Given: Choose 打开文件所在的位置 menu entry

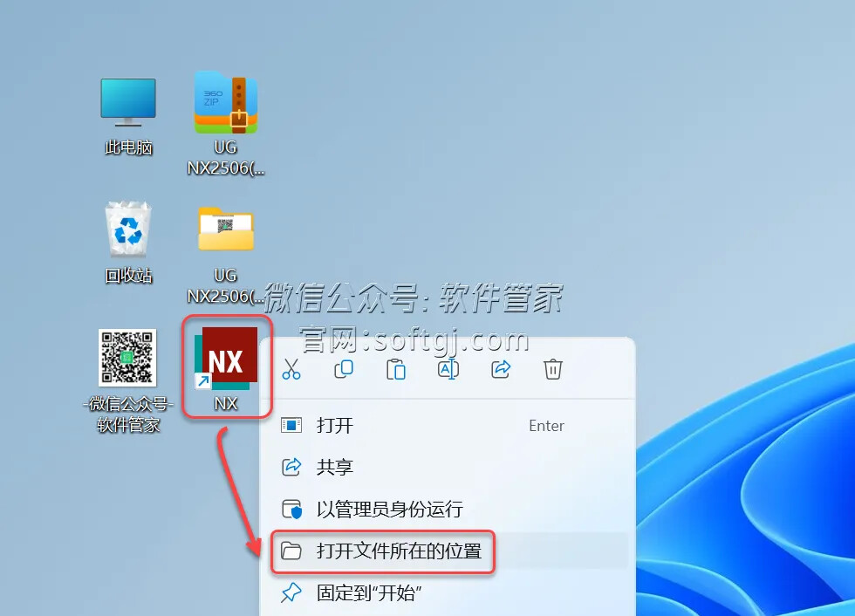Looking at the screenshot, I should pyautogui.click(x=399, y=551).
